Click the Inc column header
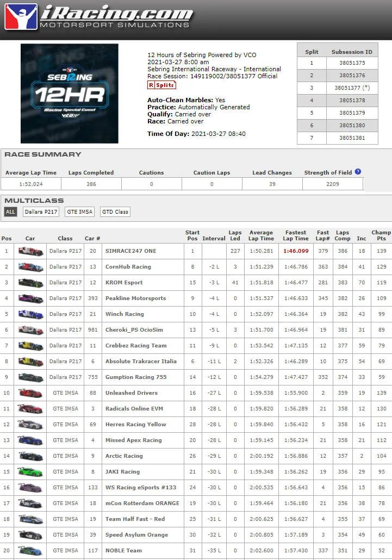Screen dimensions: 392x560 362,239
